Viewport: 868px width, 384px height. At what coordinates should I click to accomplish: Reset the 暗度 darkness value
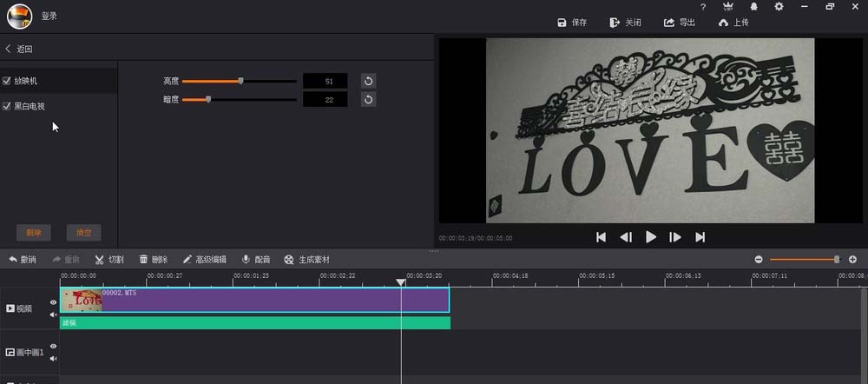368,100
